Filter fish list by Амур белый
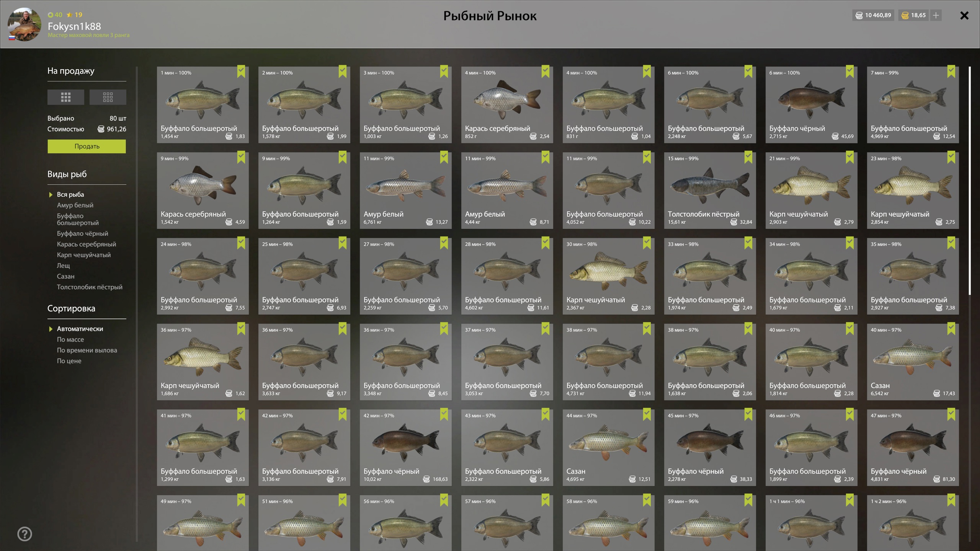 [75, 205]
